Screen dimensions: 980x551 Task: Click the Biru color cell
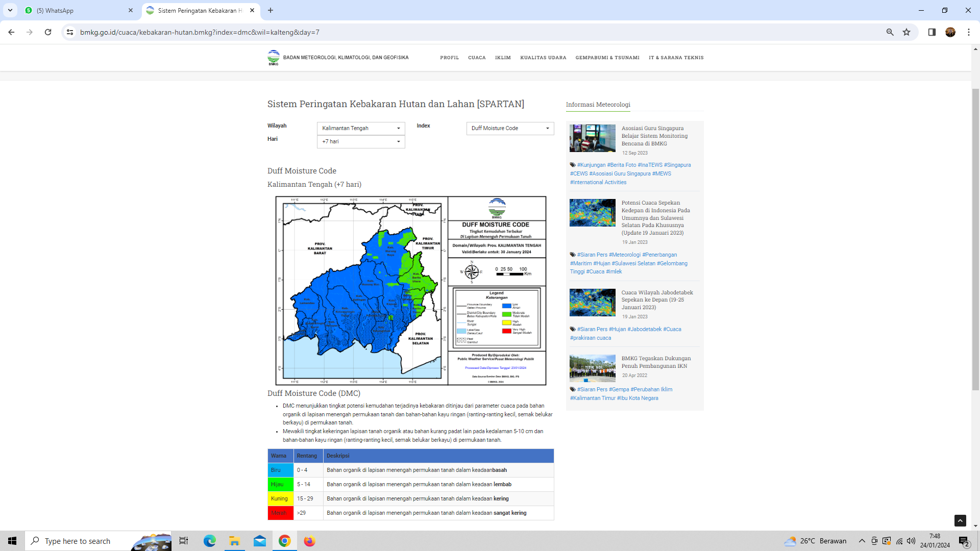[x=280, y=470]
